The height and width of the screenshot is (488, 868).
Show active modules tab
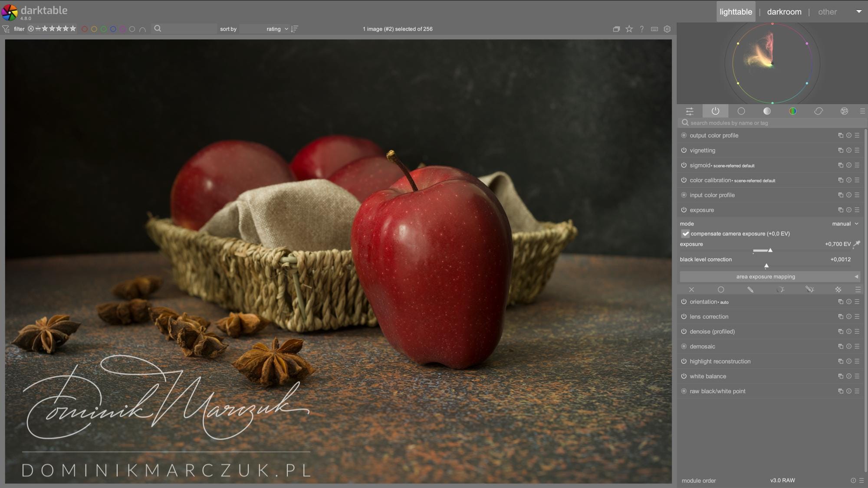point(715,111)
